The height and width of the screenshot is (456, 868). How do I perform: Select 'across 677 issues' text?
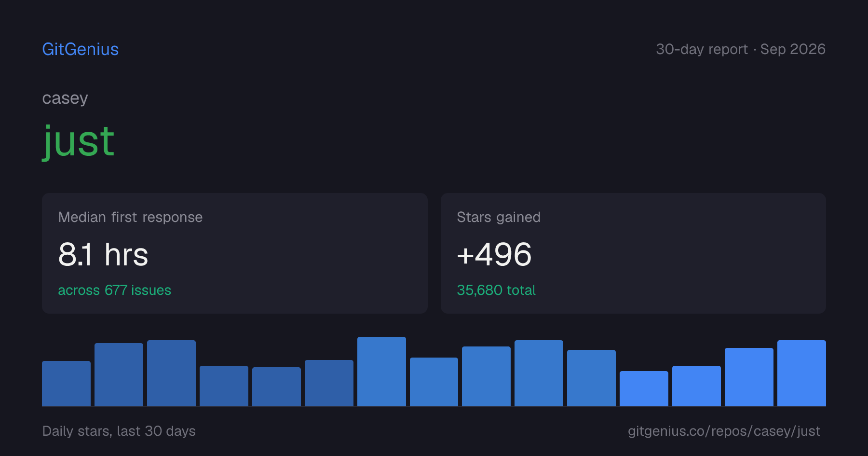pyautogui.click(x=114, y=290)
